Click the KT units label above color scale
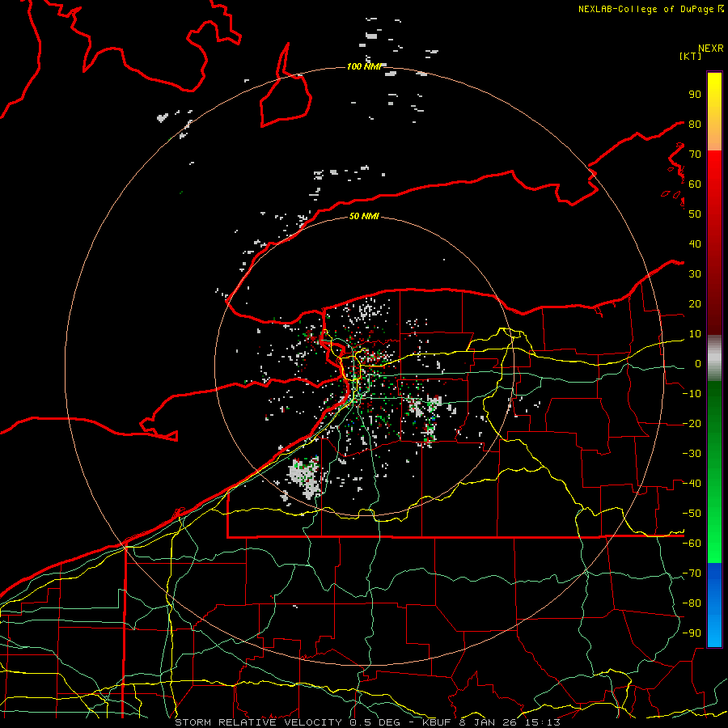The height and width of the screenshot is (728, 728). (x=691, y=56)
